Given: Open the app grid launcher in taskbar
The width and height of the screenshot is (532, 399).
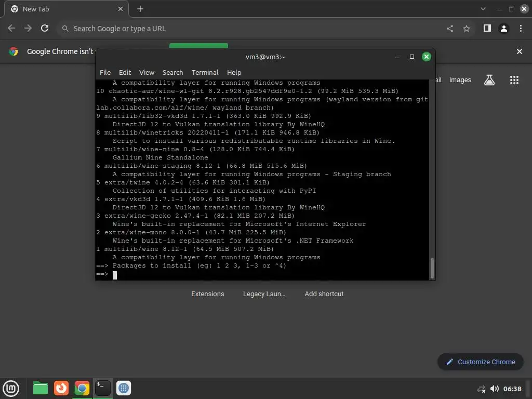Looking at the screenshot, I should (x=124, y=388).
